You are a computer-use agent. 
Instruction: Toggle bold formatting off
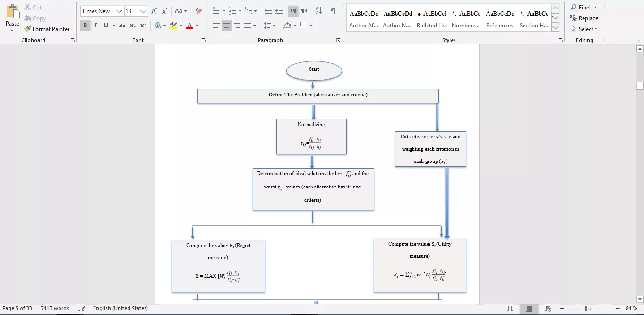[85, 26]
